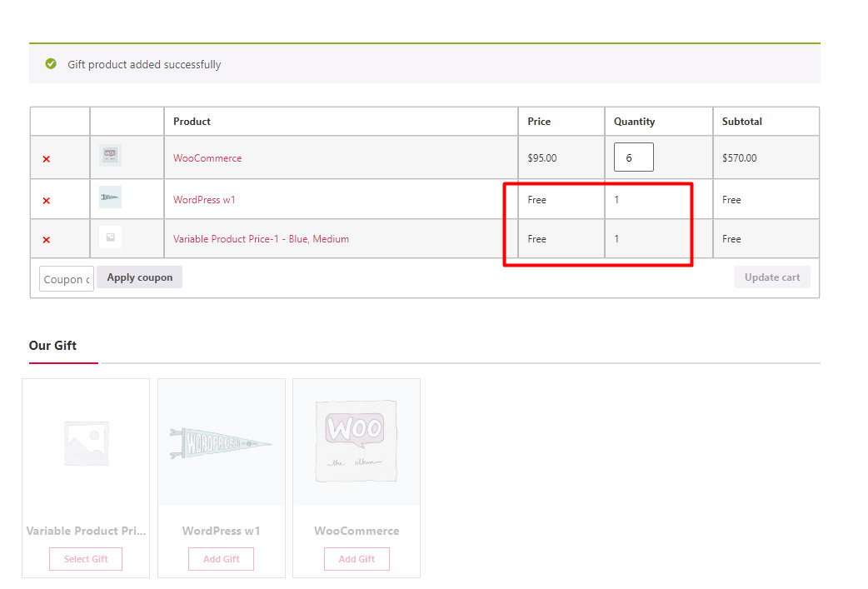Open Variable Product Price-1 Blue, Medium link
This screenshot has width=868, height=589.
(x=261, y=239)
